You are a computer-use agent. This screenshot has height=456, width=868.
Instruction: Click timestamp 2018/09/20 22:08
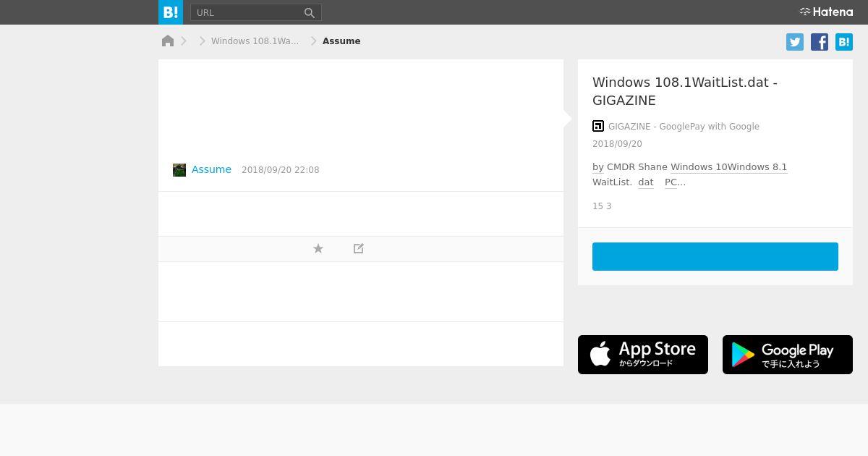pyautogui.click(x=280, y=170)
